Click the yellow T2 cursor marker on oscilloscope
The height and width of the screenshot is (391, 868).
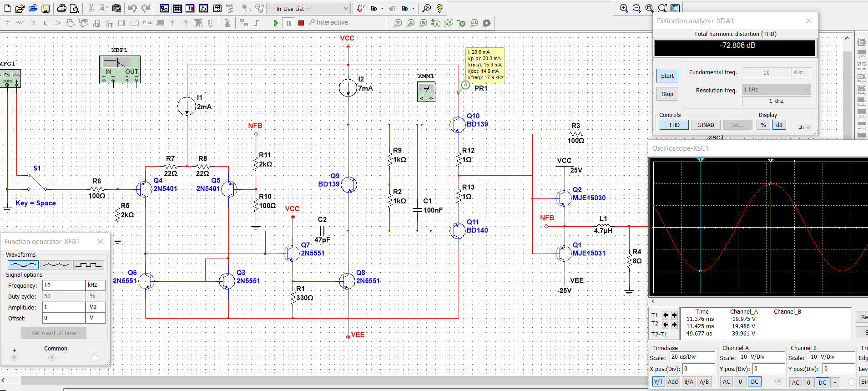771,160
